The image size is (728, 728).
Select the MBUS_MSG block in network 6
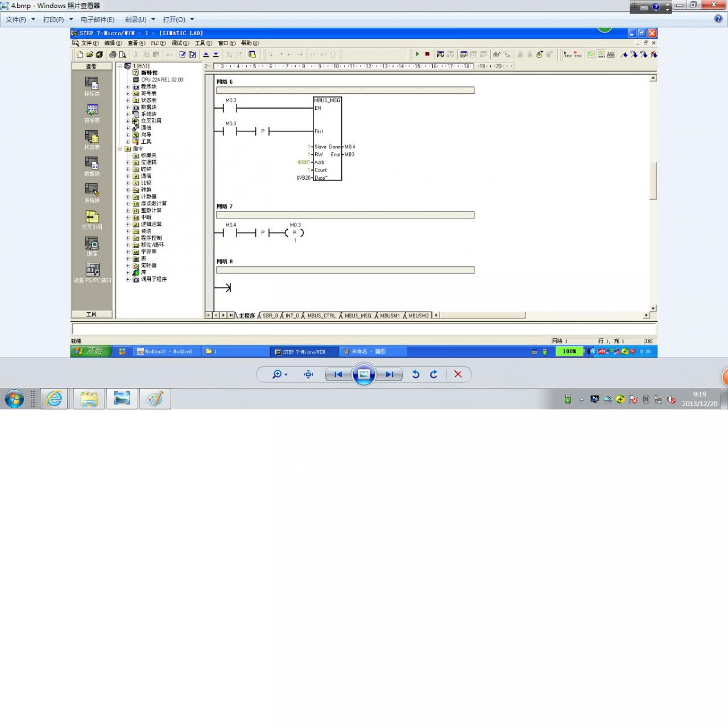pyautogui.click(x=327, y=139)
